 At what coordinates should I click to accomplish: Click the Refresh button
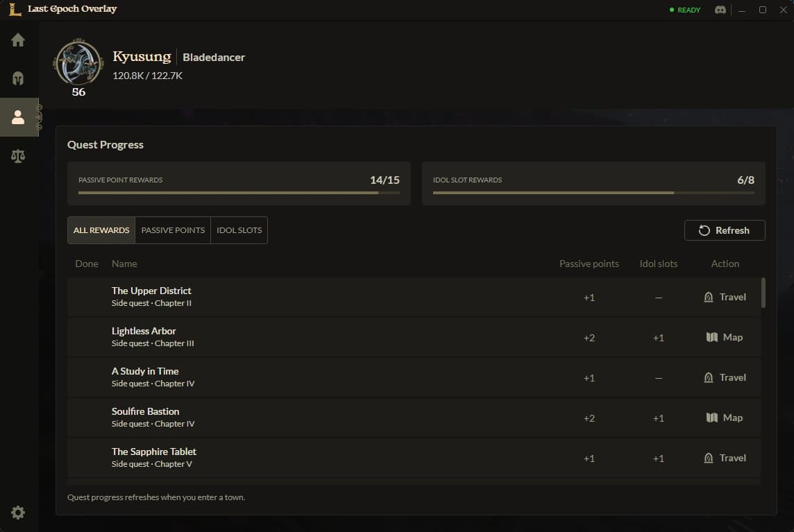pyautogui.click(x=724, y=230)
